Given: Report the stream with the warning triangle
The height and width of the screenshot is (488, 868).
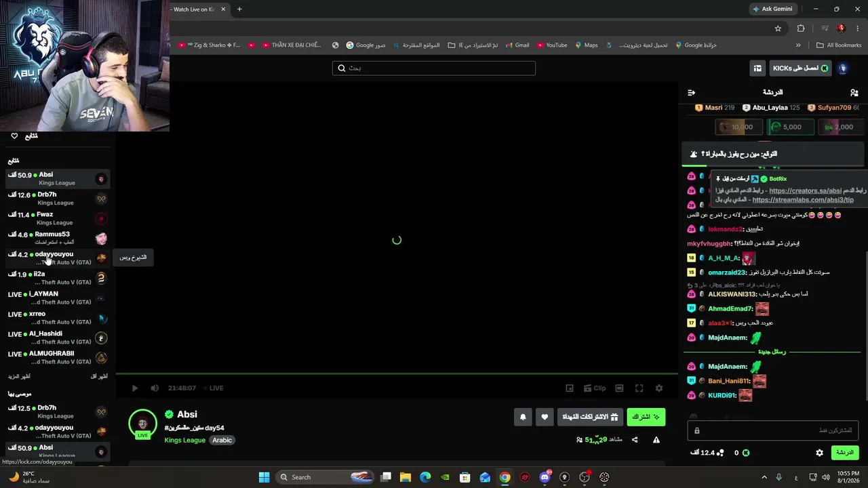Looking at the screenshot, I should pos(656,440).
